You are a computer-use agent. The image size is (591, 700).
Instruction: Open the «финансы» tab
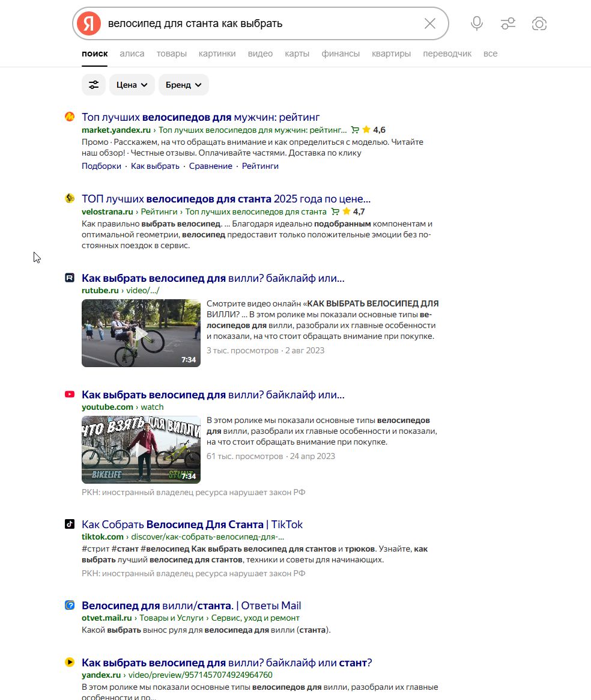(341, 53)
